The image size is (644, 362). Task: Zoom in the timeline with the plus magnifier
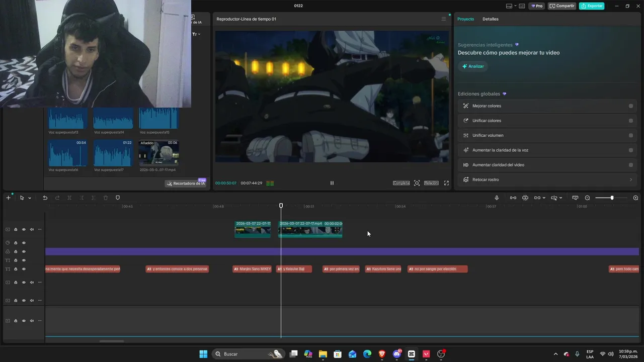tap(635, 198)
